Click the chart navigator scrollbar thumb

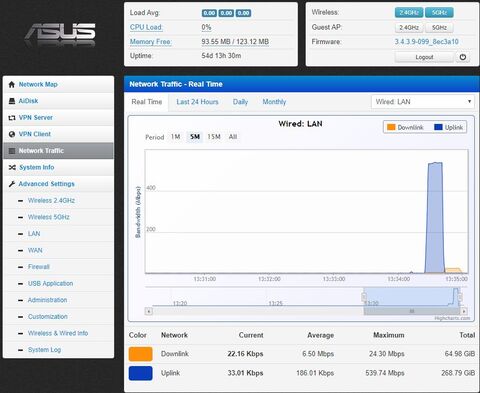point(412,311)
